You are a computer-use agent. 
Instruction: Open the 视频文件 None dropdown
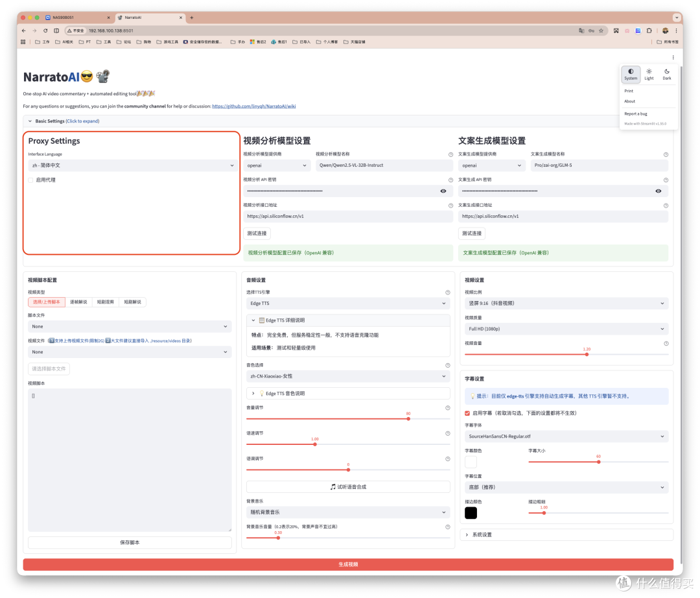130,352
